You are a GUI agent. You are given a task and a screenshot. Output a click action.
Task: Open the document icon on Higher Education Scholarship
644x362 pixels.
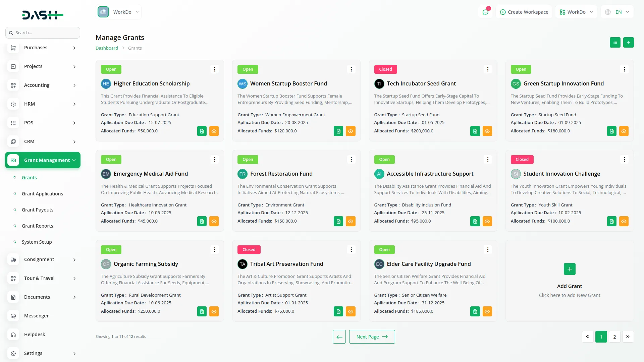(x=202, y=131)
